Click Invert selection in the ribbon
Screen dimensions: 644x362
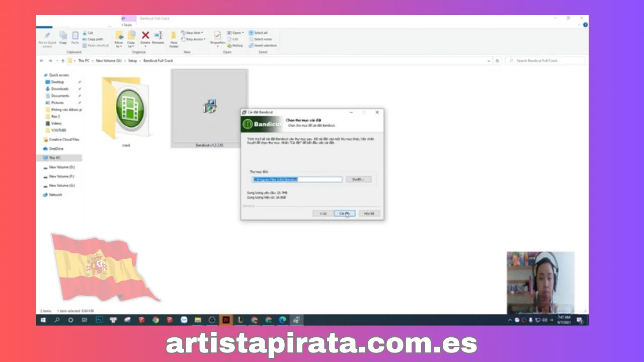[x=265, y=45]
